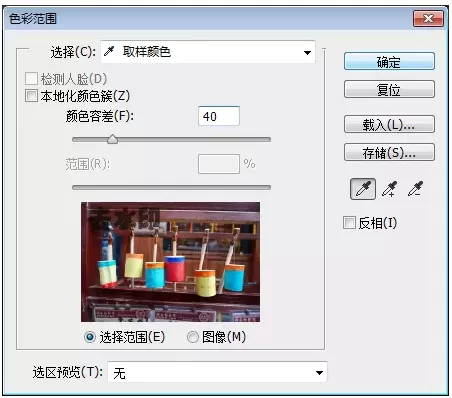Click the 复位 reset button
This screenshot has width=452, height=398.
tap(389, 89)
